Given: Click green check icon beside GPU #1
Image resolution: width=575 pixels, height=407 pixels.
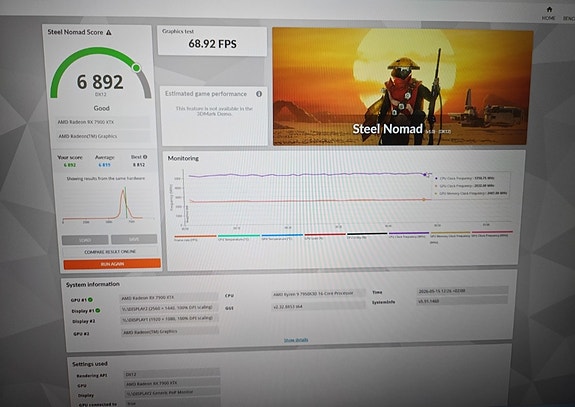Looking at the screenshot, I should [x=90, y=300].
